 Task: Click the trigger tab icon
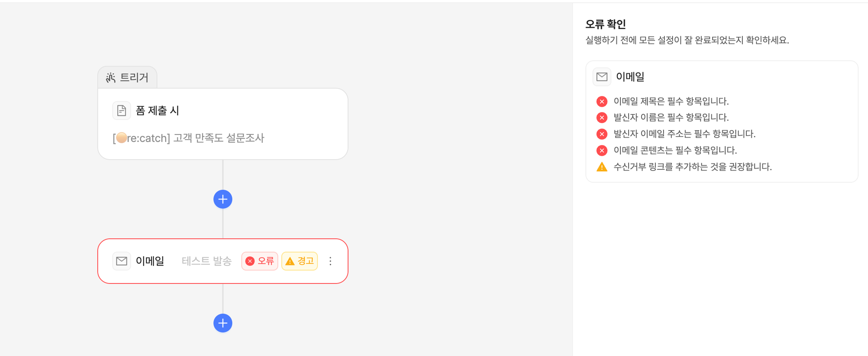111,78
